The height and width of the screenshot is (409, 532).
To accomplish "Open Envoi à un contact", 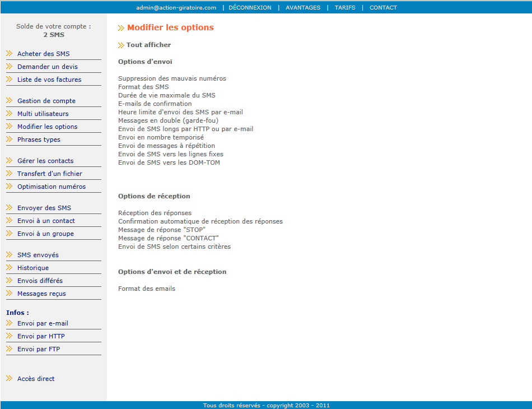I will pos(46,221).
